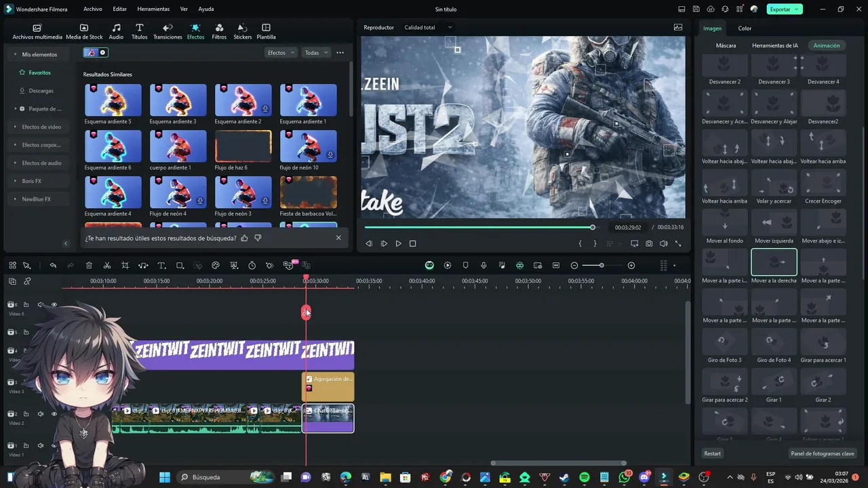Click the mark-out right brace icon
868x488 pixels.
[595, 243]
